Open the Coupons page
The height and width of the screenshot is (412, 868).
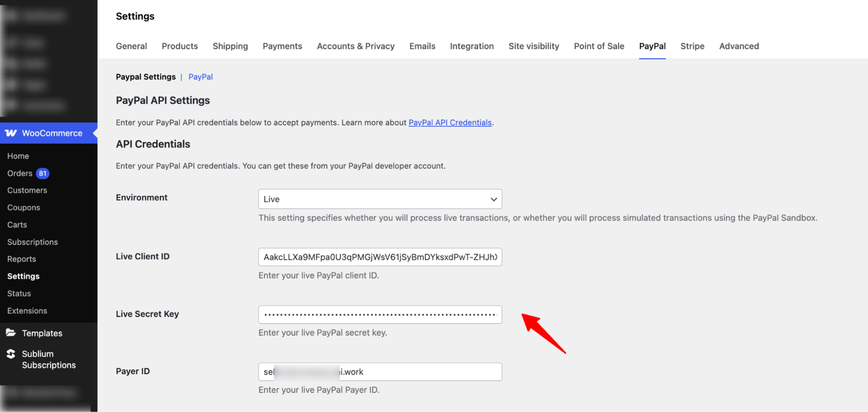(23, 208)
